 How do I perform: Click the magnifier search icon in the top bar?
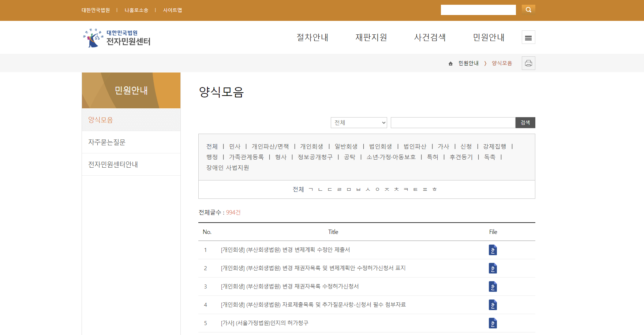528,10
